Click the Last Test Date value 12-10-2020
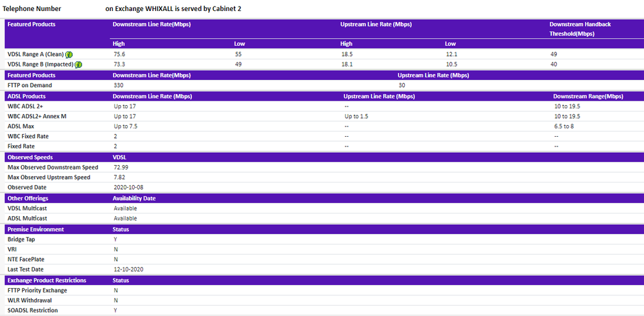Viewport: 644px width, 316px height. tap(128, 270)
